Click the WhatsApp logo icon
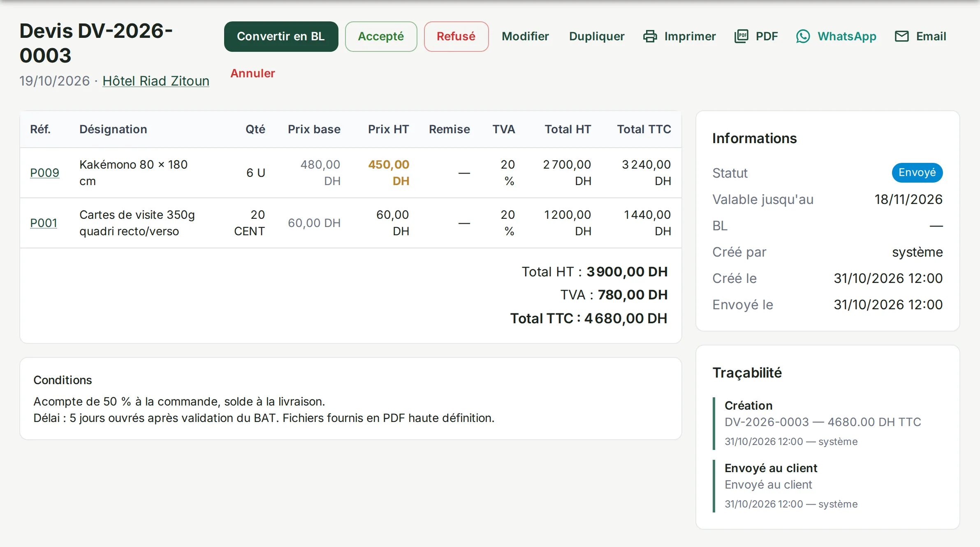 coord(803,36)
